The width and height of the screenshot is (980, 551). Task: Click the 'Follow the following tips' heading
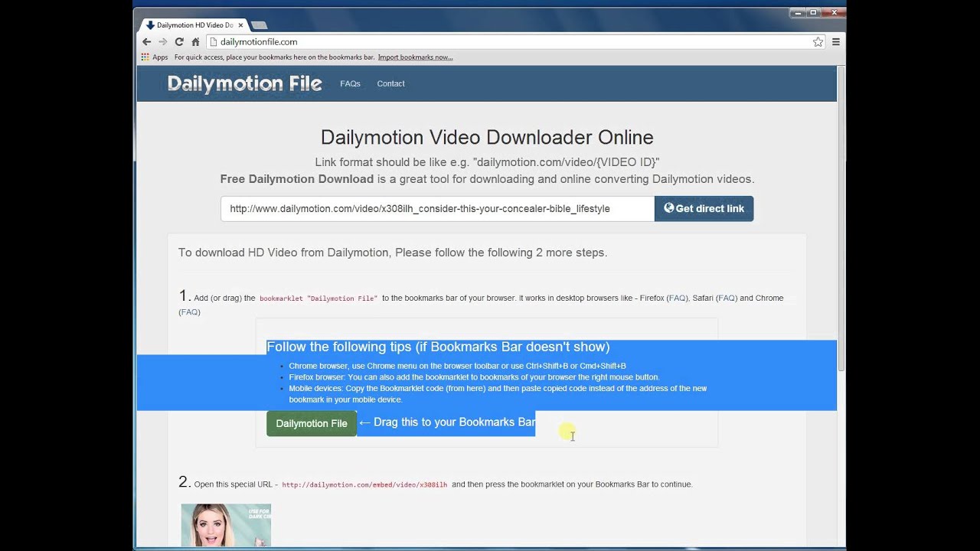pos(438,347)
